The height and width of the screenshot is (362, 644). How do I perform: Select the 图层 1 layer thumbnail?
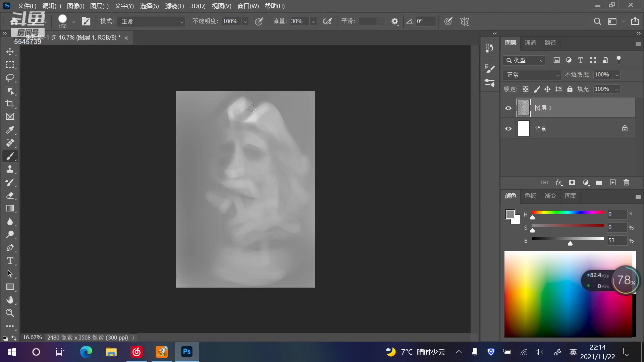(524, 108)
